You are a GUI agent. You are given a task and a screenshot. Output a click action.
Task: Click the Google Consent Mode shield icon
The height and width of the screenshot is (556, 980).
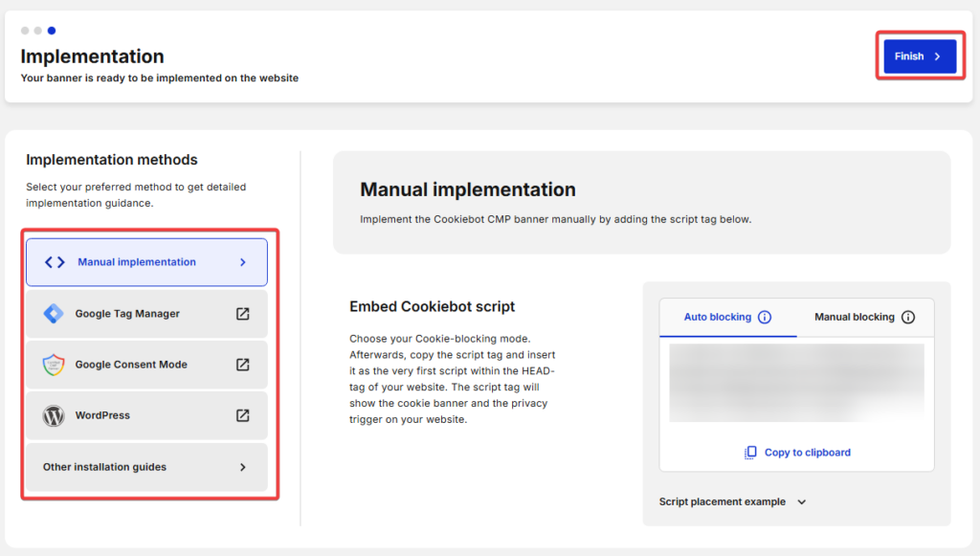(55, 365)
